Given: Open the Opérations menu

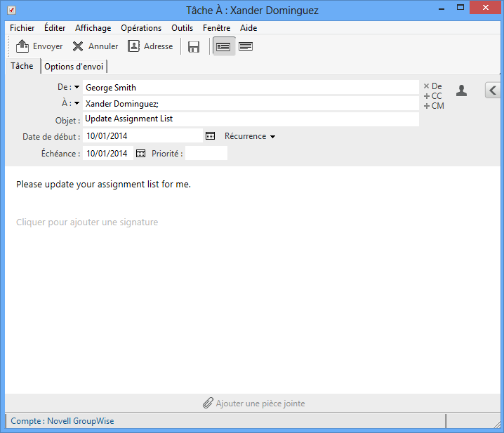Looking at the screenshot, I should [x=141, y=28].
